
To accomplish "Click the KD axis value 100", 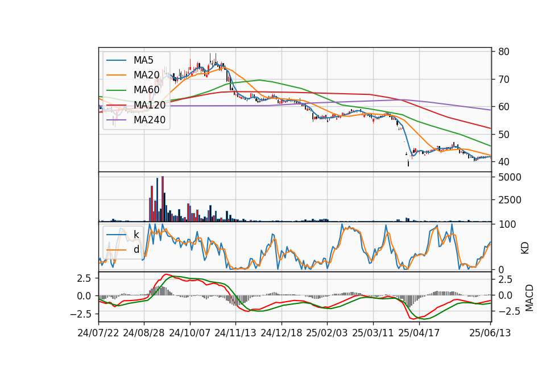I will (507, 224).
